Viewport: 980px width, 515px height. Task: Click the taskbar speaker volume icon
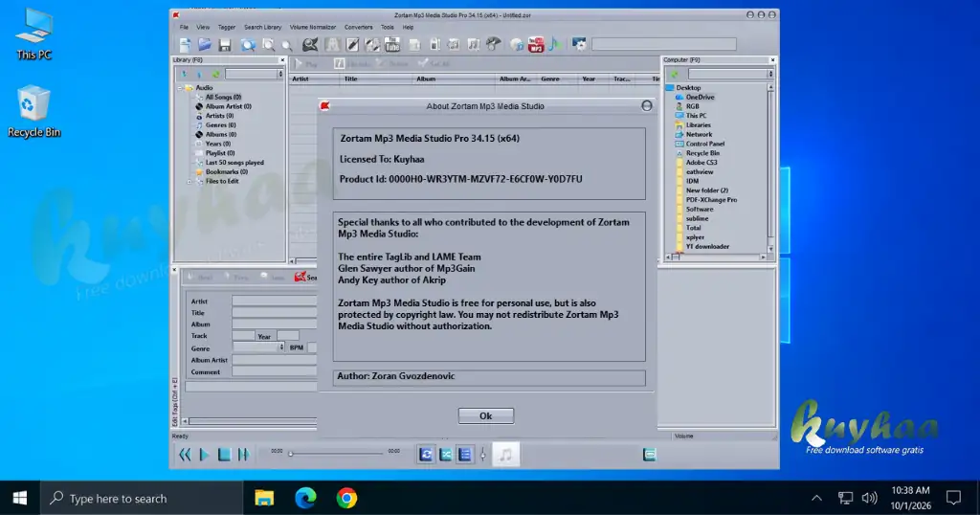tap(869, 498)
